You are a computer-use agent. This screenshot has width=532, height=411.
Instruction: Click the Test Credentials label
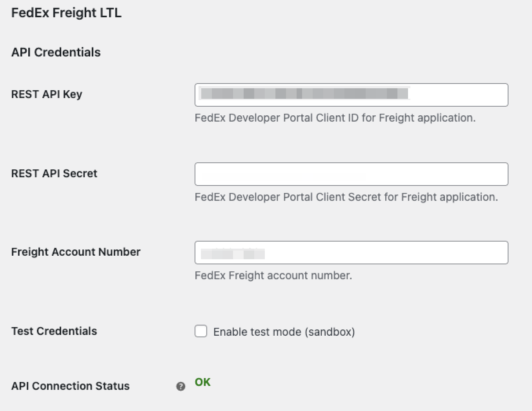[54, 331]
